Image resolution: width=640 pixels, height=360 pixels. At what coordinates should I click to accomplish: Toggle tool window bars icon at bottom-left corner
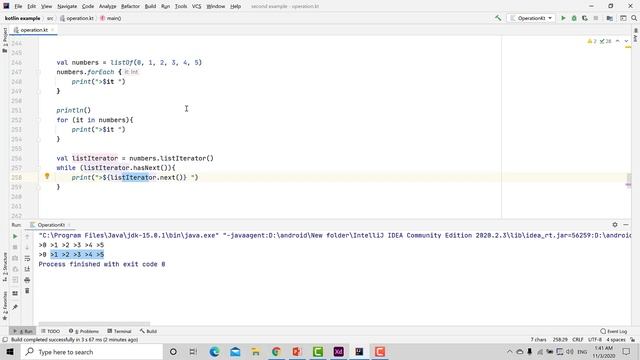(x=5, y=340)
